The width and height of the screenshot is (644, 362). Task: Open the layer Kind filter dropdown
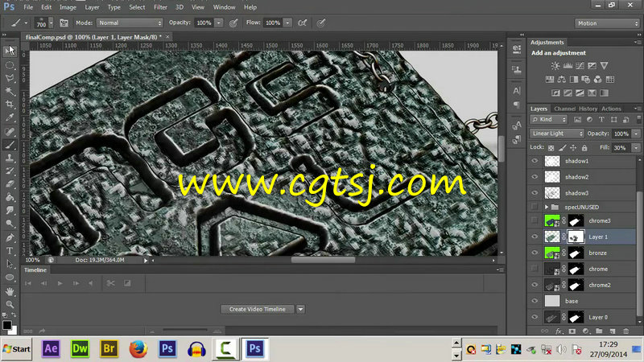(548, 119)
